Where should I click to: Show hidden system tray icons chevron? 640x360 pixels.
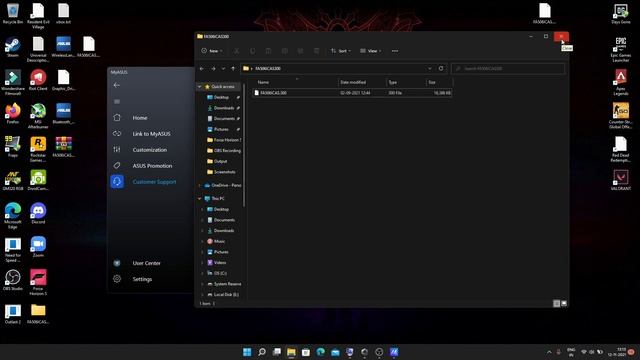click(x=549, y=352)
